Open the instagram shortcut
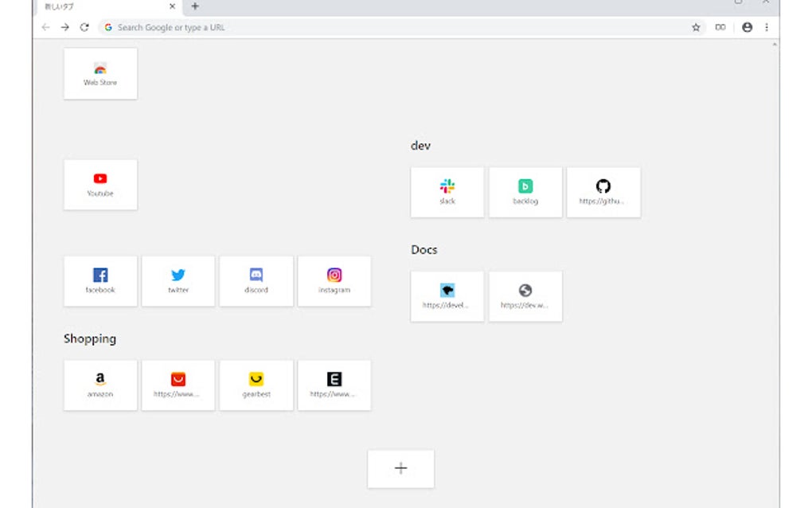This screenshot has height=508, width=812. coord(334,281)
